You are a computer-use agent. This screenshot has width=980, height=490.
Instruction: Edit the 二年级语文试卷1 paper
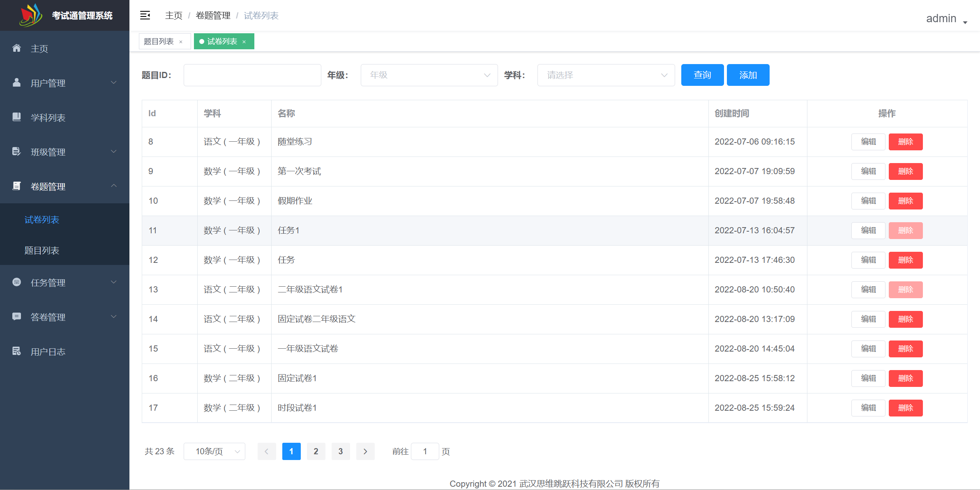click(x=868, y=290)
